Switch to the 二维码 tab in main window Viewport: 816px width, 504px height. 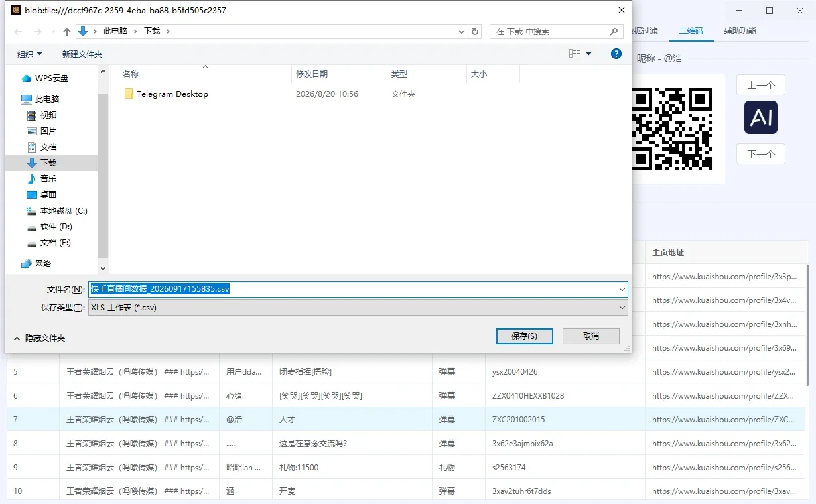[691, 31]
